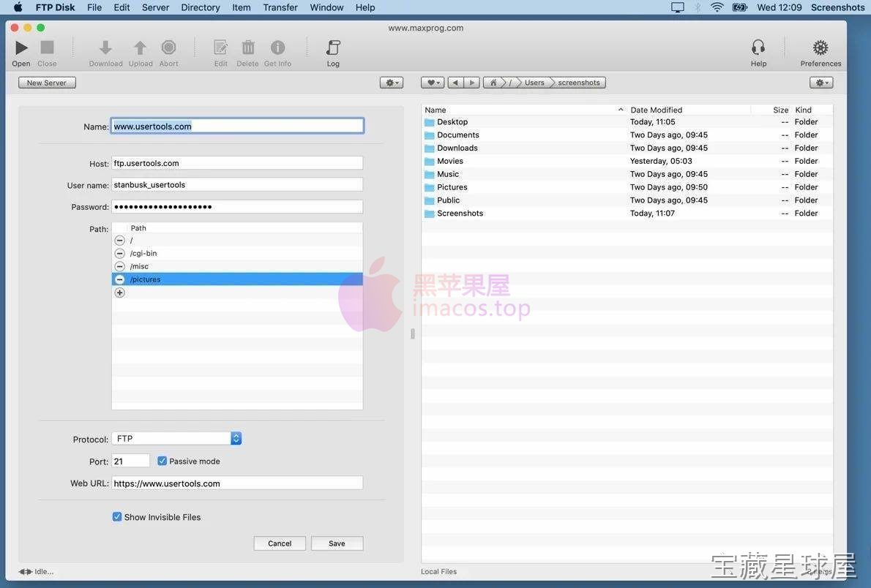This screenshot has width=871, height=588.
Task: Open the Server menu
Action: tap(155, 7)
